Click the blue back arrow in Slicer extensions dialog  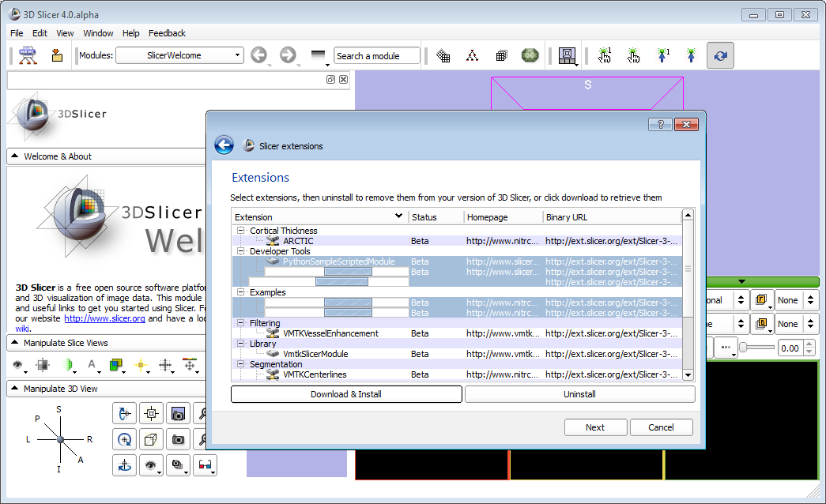click(x=224, y=145)
